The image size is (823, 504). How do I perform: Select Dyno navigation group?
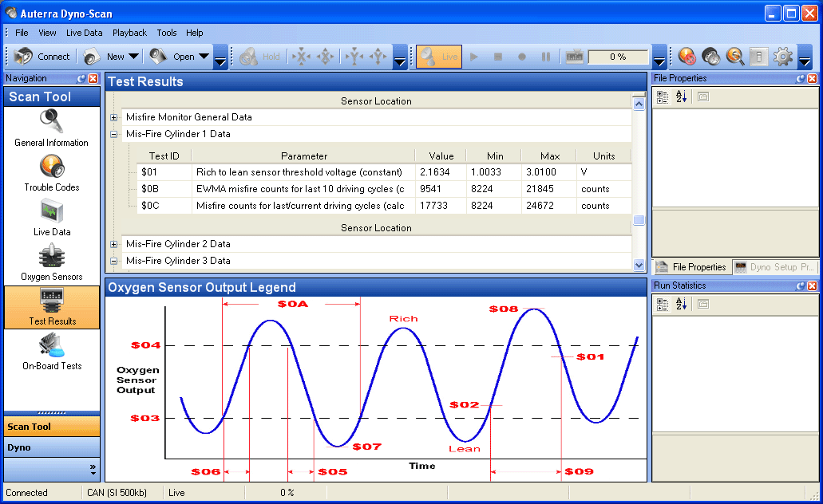click(x=52, y=447)
